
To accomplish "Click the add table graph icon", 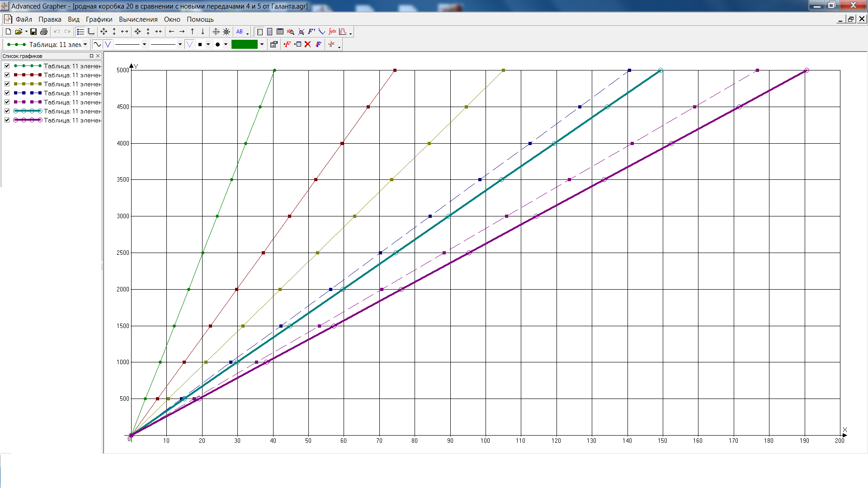I will point(297,44).
